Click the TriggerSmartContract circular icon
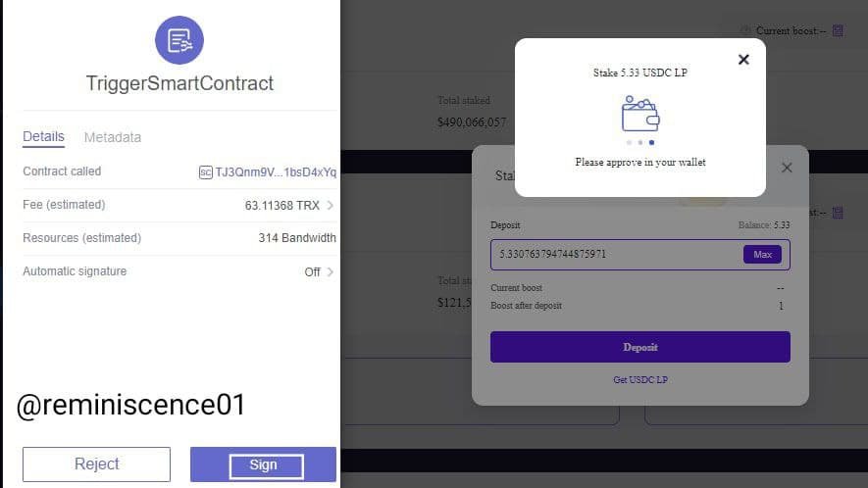This screenshot has height=488, width=868. [x=179, y=40]
